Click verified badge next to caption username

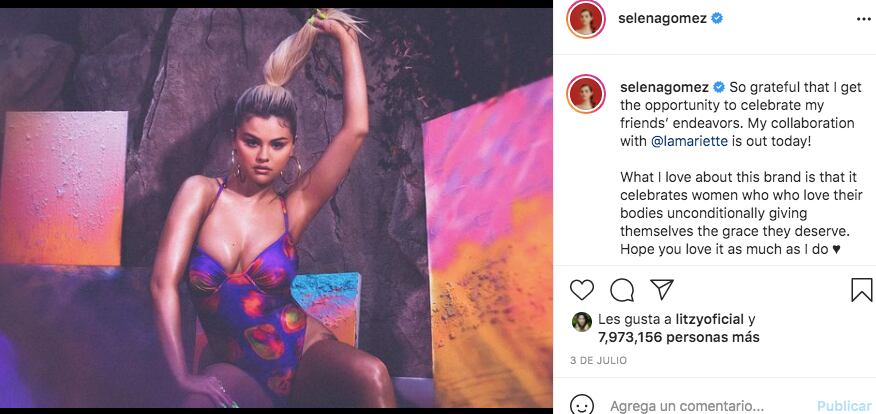tap(719, 87)
